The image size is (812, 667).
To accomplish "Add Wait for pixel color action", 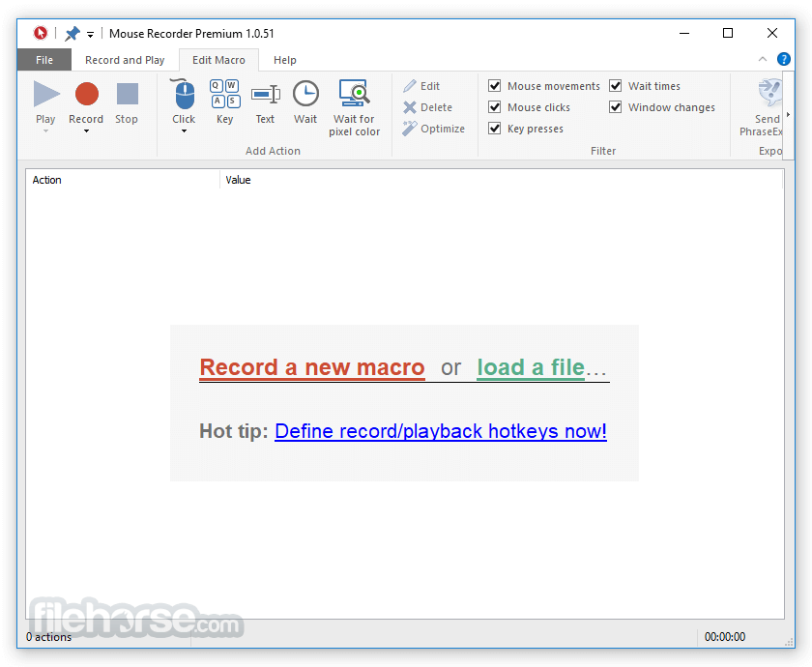I will tap(354, 93).
